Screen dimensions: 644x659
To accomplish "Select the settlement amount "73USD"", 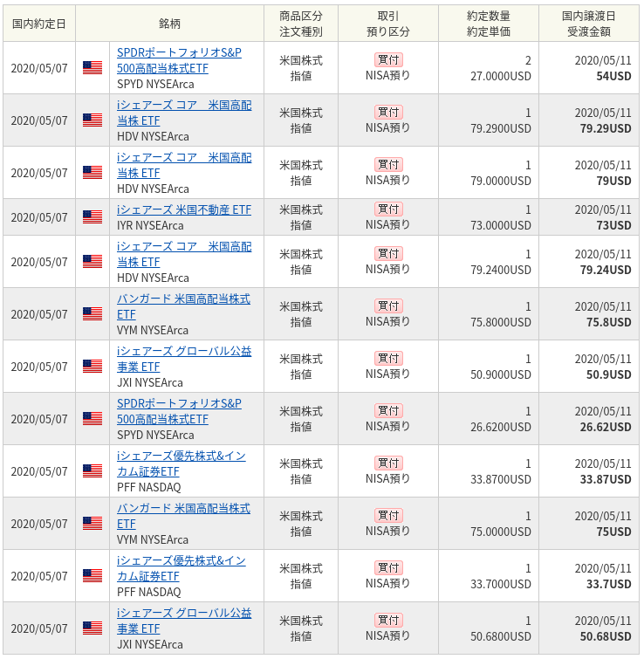I will (613, 225).
